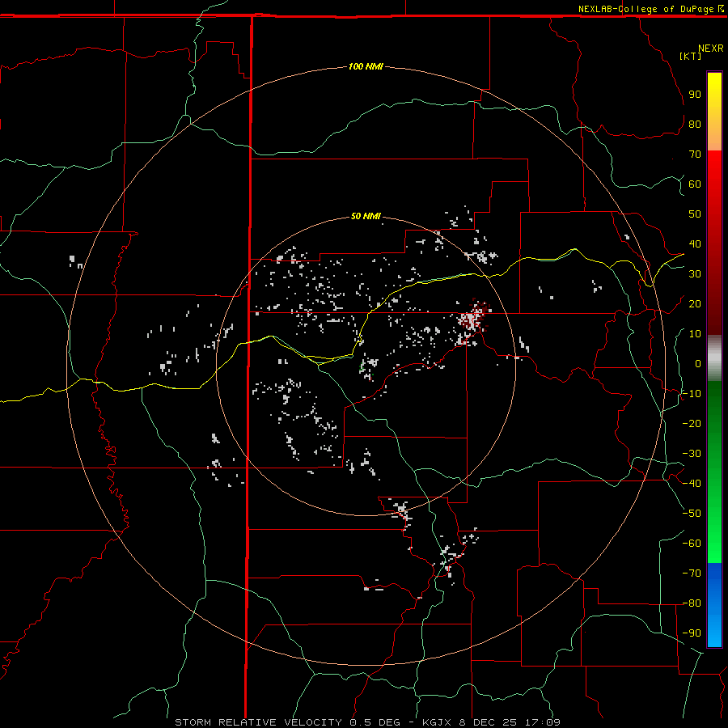Click the -70 value on the velocity scale

pos(692,574)
